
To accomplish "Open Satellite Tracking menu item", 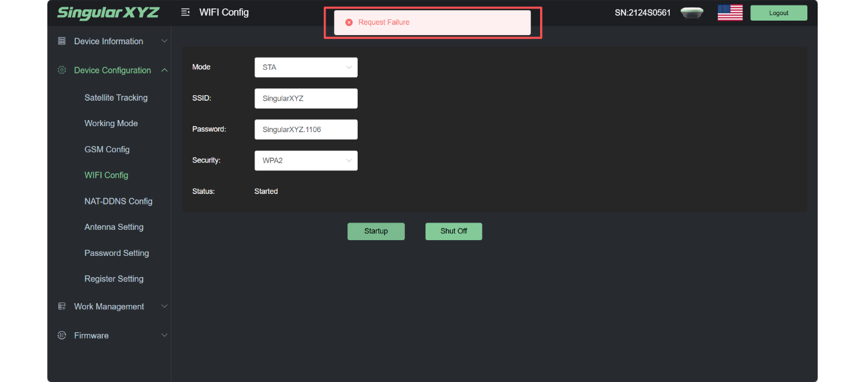I will point(116,98).
